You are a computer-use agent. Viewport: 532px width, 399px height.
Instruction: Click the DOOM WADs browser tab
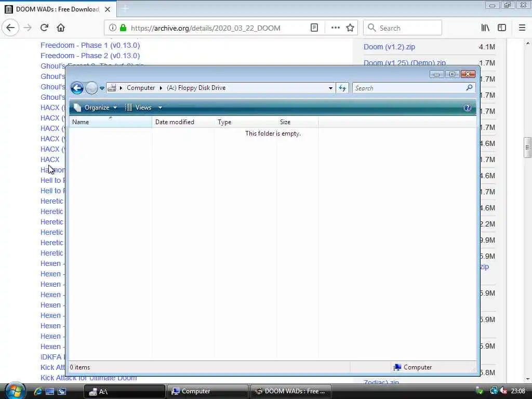58,9
